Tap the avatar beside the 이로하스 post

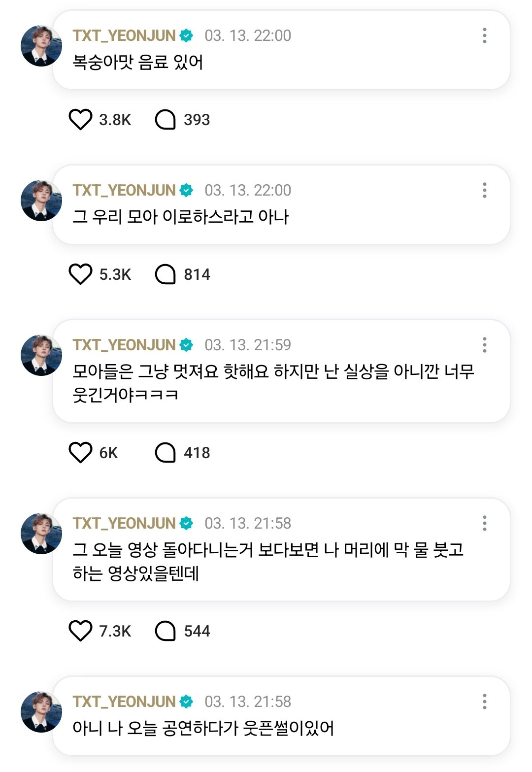tap(41, 201)
